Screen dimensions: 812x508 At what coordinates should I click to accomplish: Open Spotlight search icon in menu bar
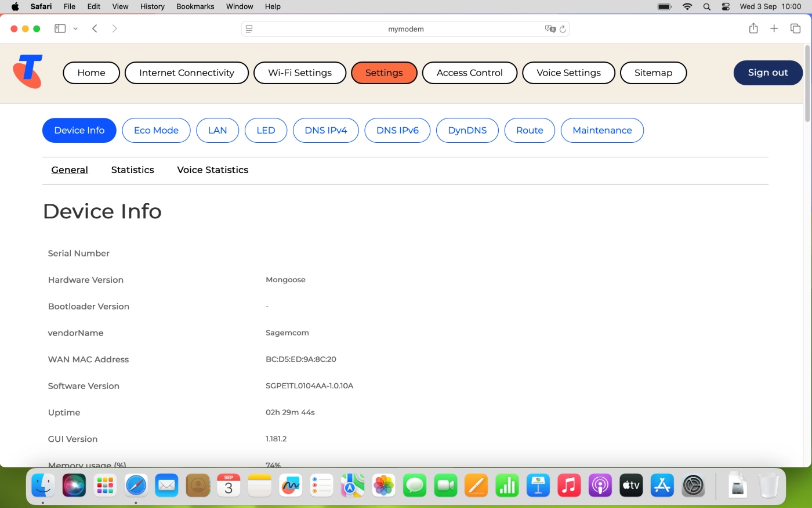[x=706, y=6]
